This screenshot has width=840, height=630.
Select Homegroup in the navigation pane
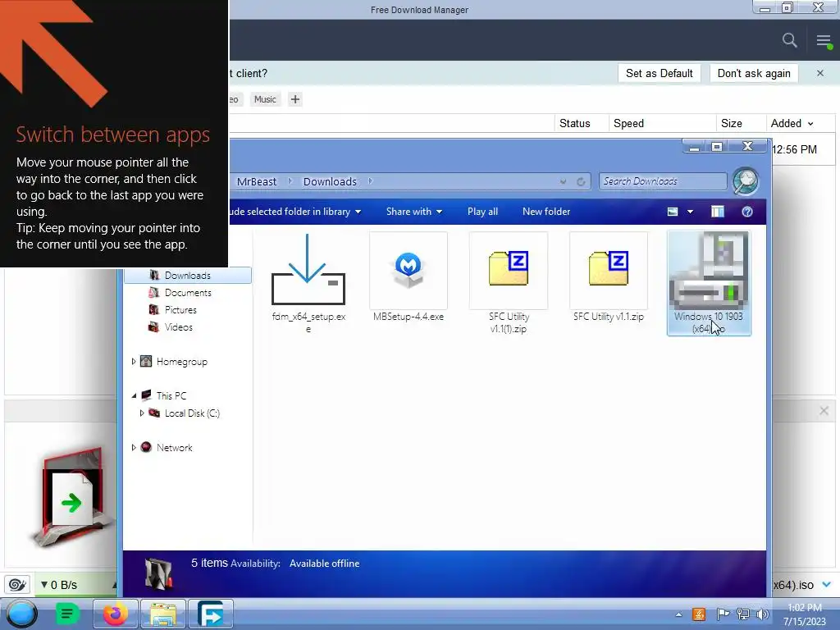(181, 362)
